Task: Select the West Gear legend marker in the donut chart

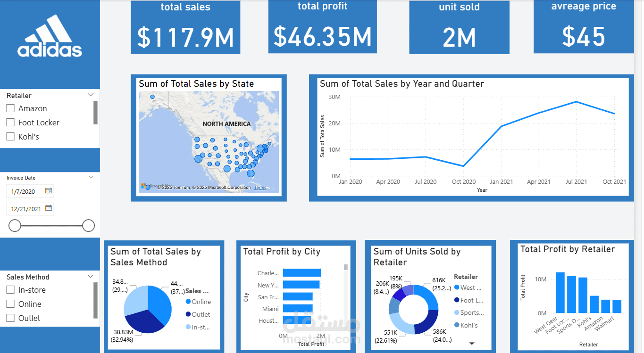Action: (x=456, y=287)
